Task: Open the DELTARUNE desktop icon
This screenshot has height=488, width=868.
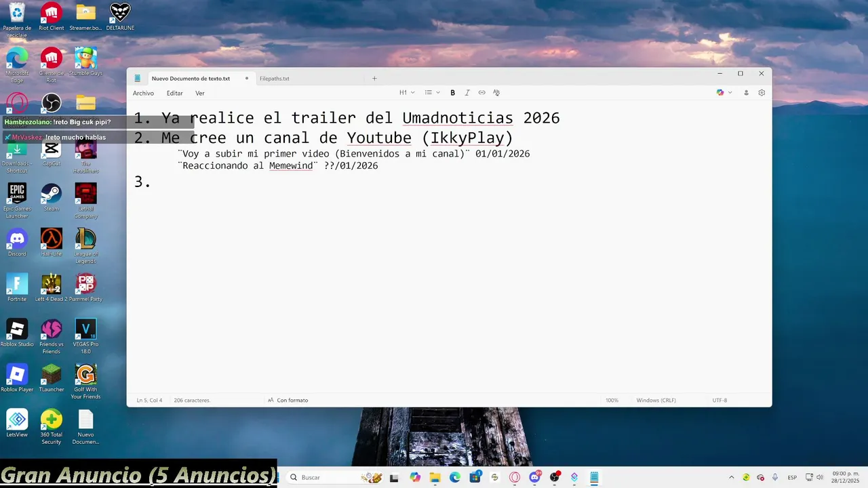Action: 120,18
